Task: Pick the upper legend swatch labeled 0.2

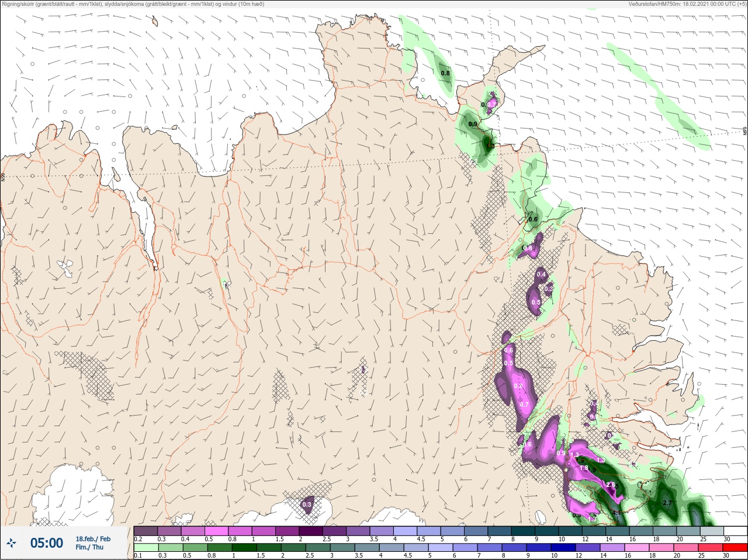Action: 146,531
